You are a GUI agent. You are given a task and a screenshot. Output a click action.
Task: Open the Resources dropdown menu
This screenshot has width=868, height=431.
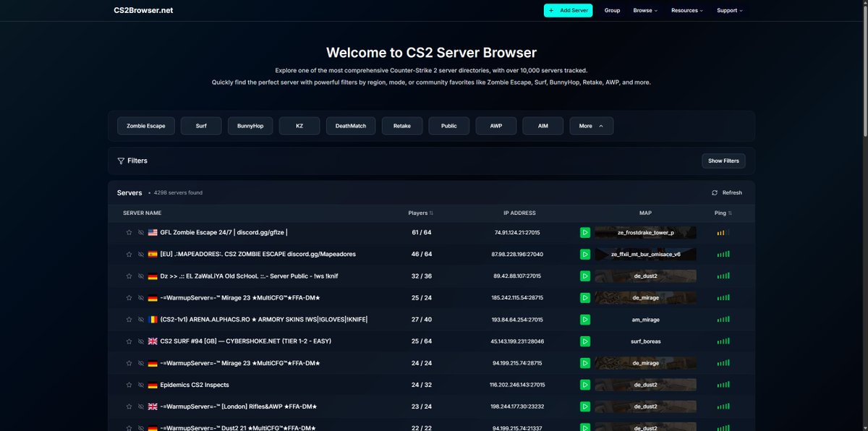coord(686,11)
